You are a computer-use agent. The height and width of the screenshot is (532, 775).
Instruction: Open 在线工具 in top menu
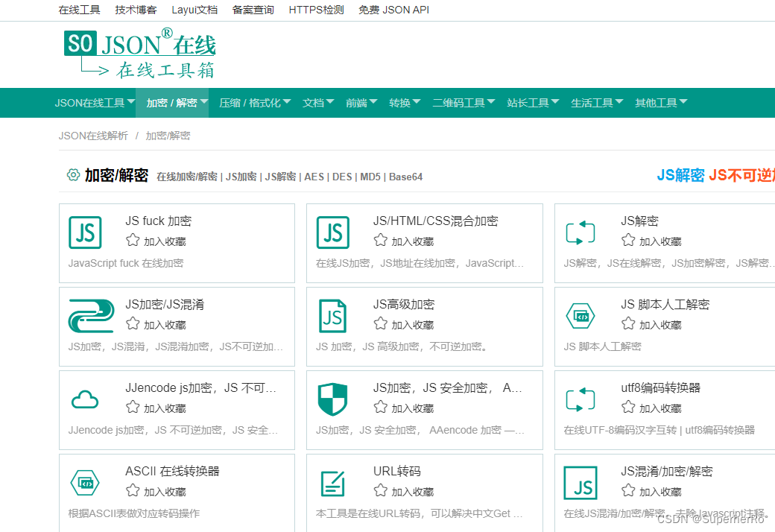(x=79, y=10)
